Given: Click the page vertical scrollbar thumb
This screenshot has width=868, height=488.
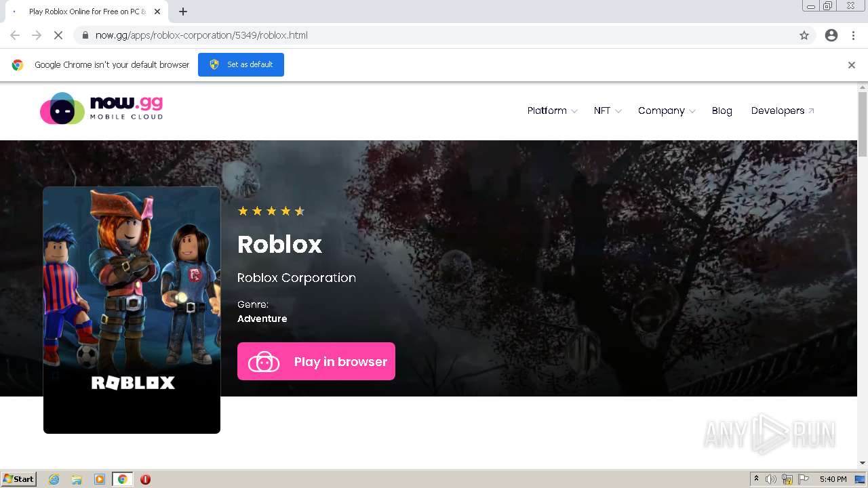Looking at the screenshot, I should pos(863,124).
